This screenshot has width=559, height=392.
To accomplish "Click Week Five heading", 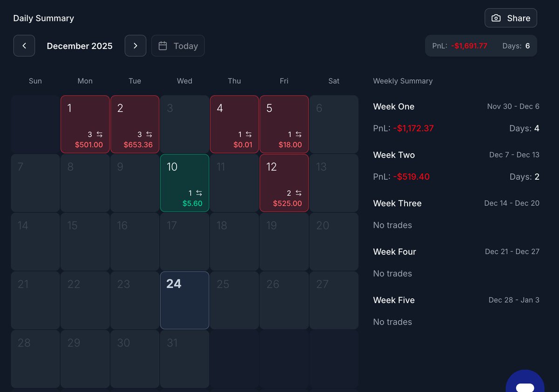I will 394,300.
